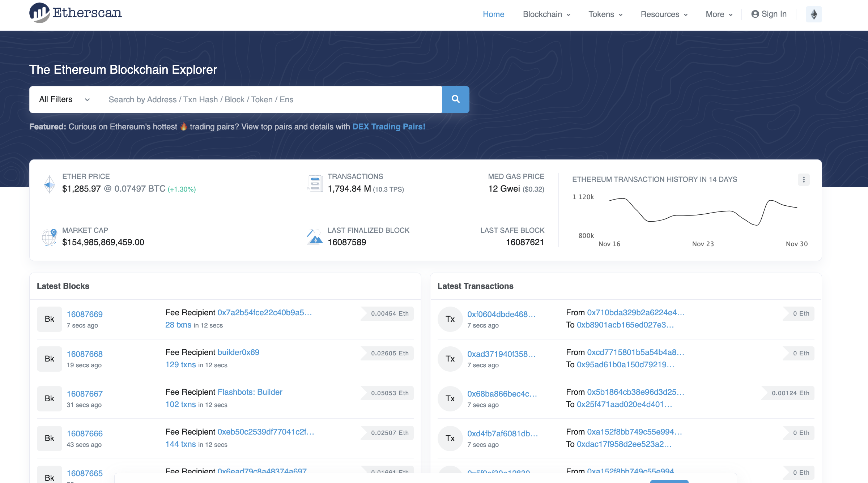This screenshot has width=868, height=483.
Task: Open the transaction history chart options kebab menu
Action: [804, 179]
